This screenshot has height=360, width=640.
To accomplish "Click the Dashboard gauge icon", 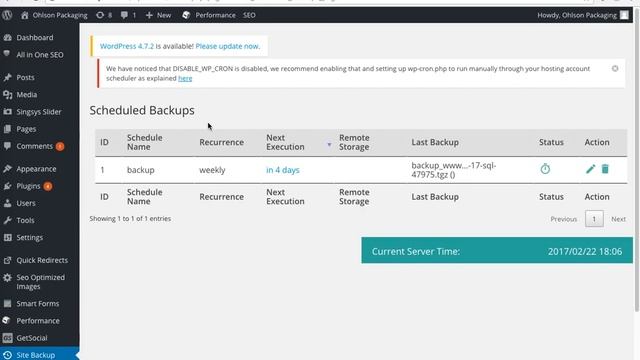I will point(7,38).
